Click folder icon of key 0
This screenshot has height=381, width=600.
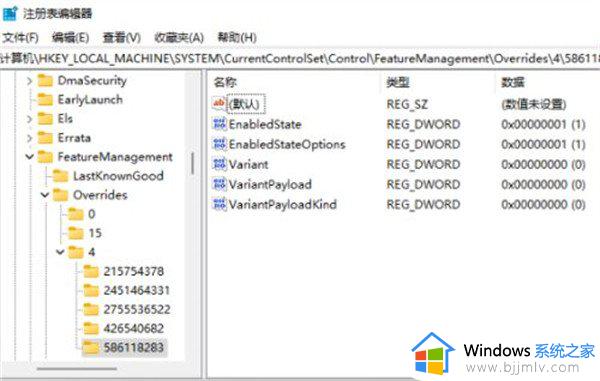76,214
